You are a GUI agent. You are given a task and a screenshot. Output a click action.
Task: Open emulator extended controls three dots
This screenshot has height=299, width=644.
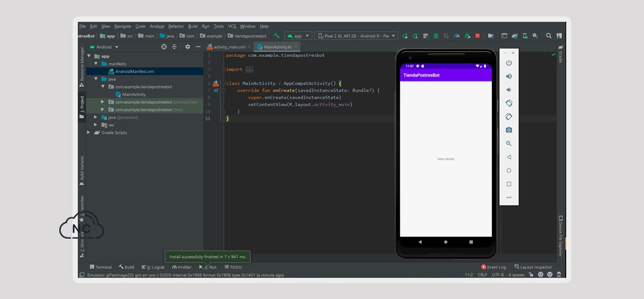509,197
